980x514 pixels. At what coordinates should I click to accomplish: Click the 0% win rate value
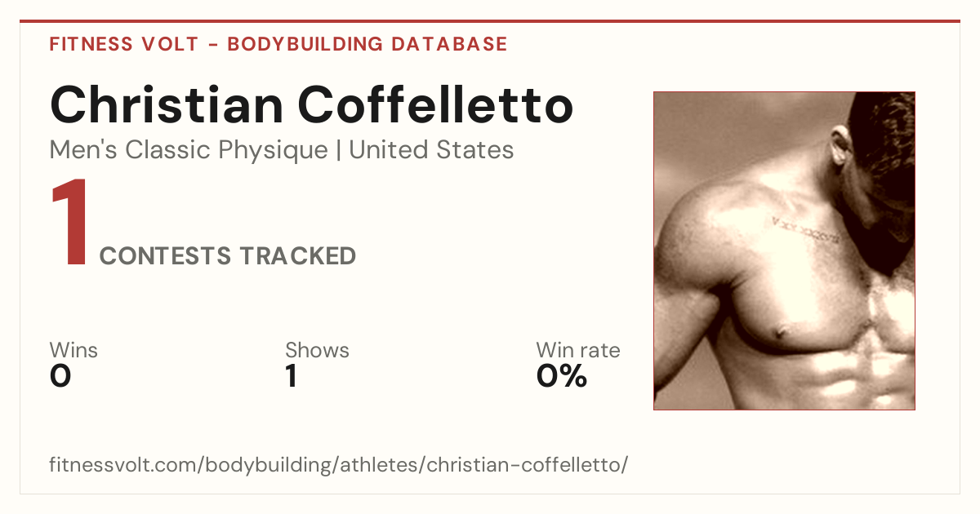[562, 376]
